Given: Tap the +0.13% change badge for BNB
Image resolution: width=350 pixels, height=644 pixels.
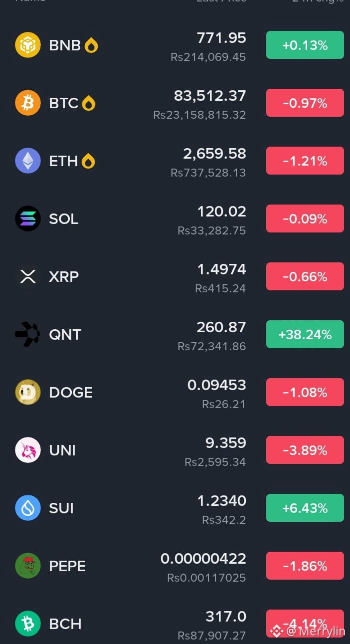Looking at the screenshot, I should pos(305,45).
